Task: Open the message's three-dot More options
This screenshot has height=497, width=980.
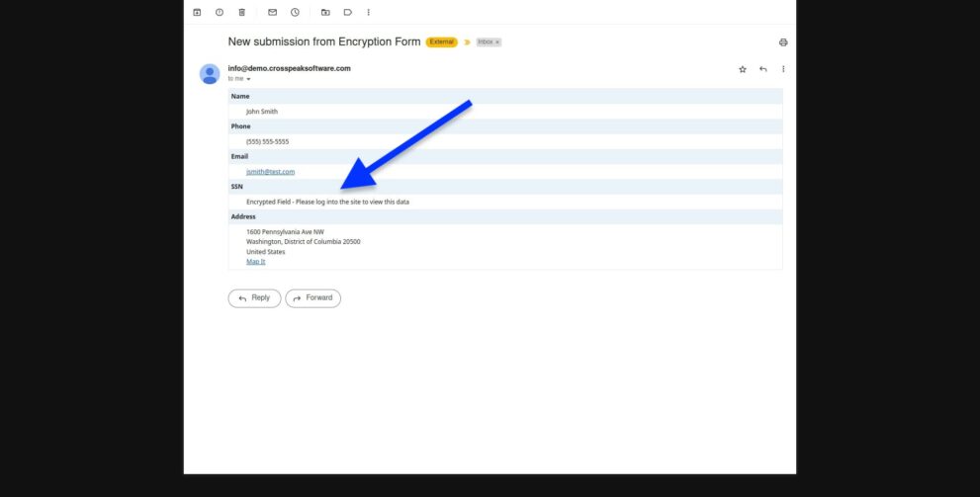Action: tap(783, 69)
